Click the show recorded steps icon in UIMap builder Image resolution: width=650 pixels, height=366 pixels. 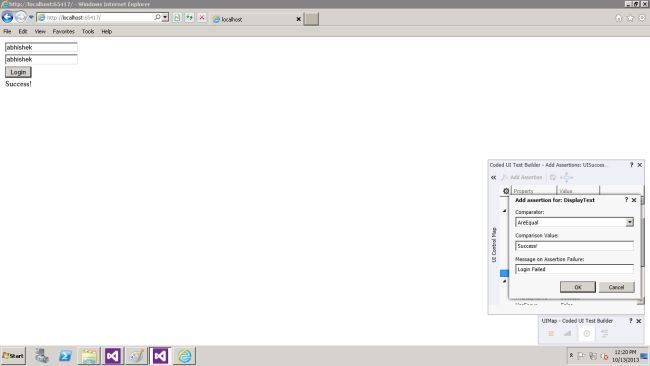(567, 334)
